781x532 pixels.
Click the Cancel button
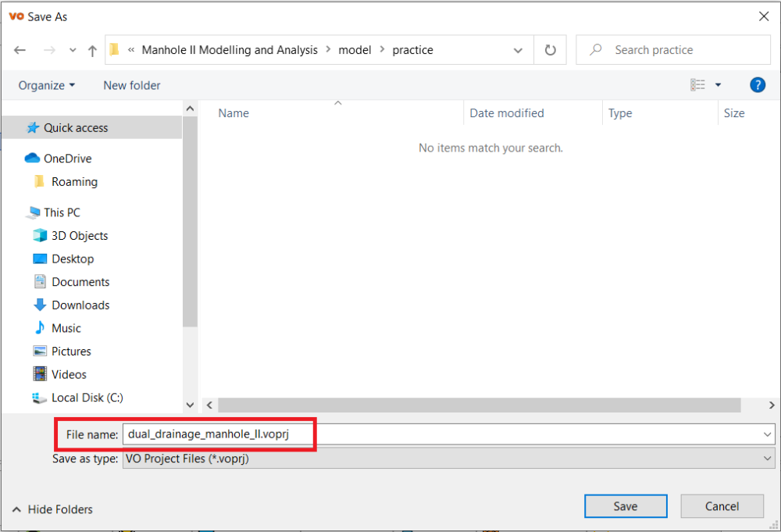(722, 506)
